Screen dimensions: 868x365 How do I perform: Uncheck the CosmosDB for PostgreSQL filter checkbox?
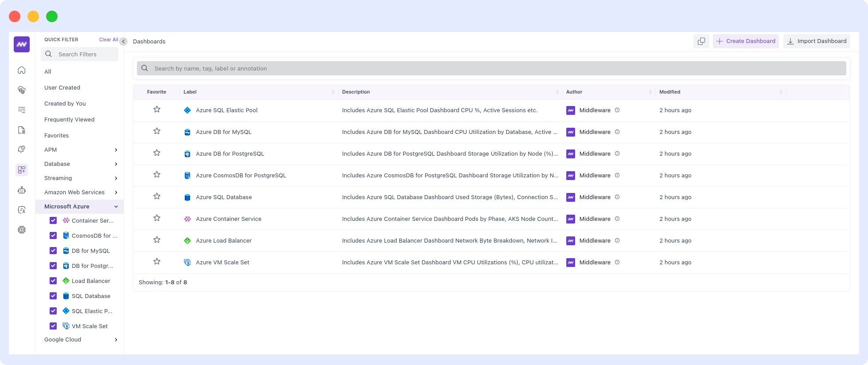tap(53, 235)
